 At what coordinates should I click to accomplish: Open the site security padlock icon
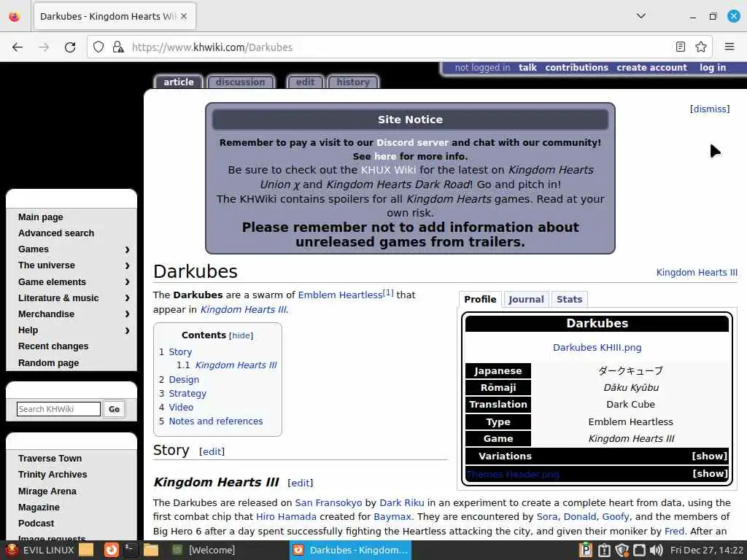pos(117,47)
